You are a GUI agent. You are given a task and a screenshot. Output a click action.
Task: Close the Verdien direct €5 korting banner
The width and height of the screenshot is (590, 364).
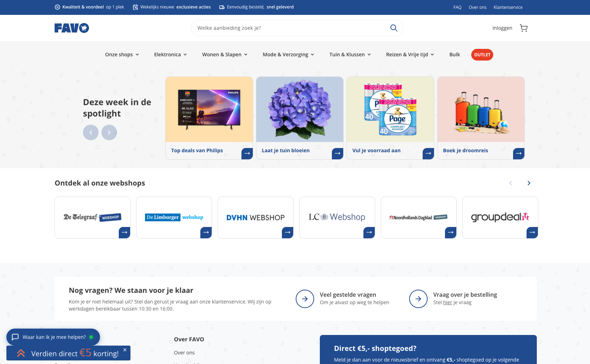pyautogui.click(x=125, y=350)
